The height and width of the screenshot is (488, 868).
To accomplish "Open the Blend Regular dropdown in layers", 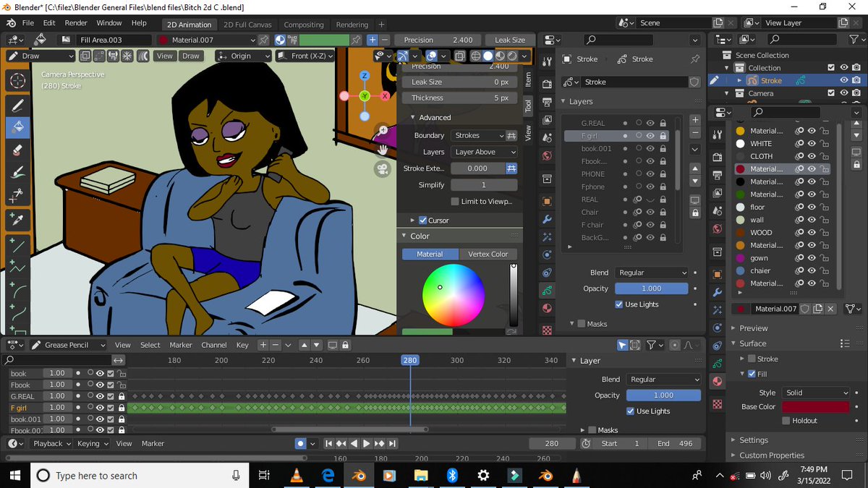I will tap(651, 273).
